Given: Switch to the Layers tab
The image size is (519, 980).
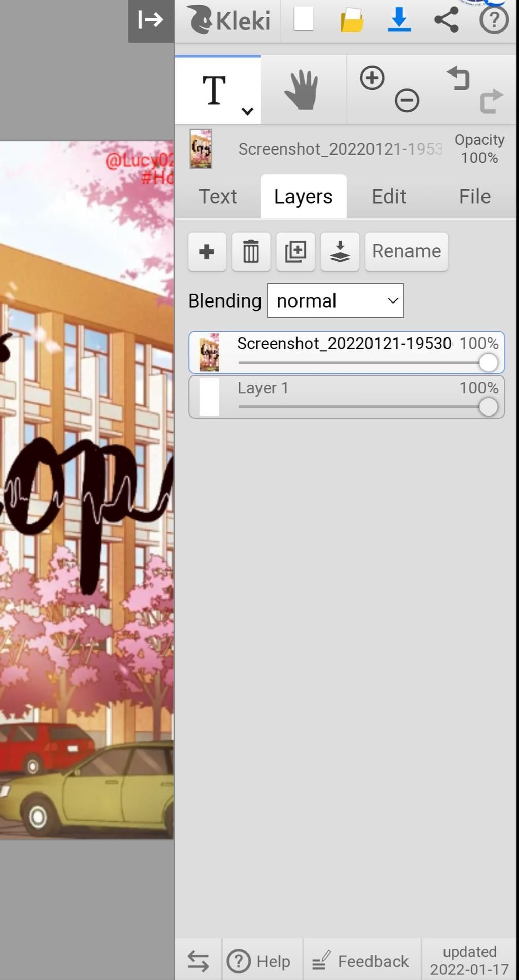Looking at the screenshot, I should (304, 197).
